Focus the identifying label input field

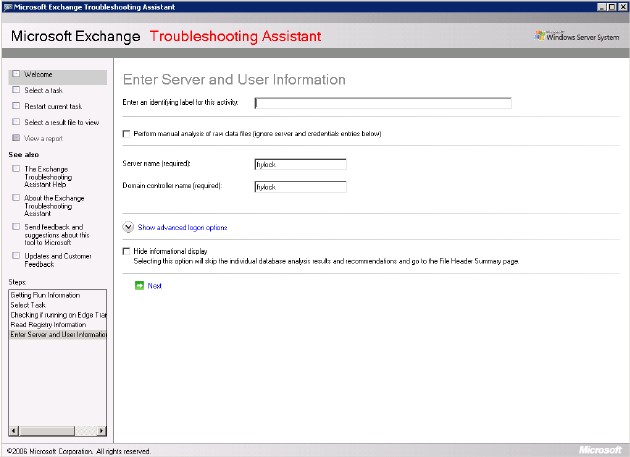(383, 103)
